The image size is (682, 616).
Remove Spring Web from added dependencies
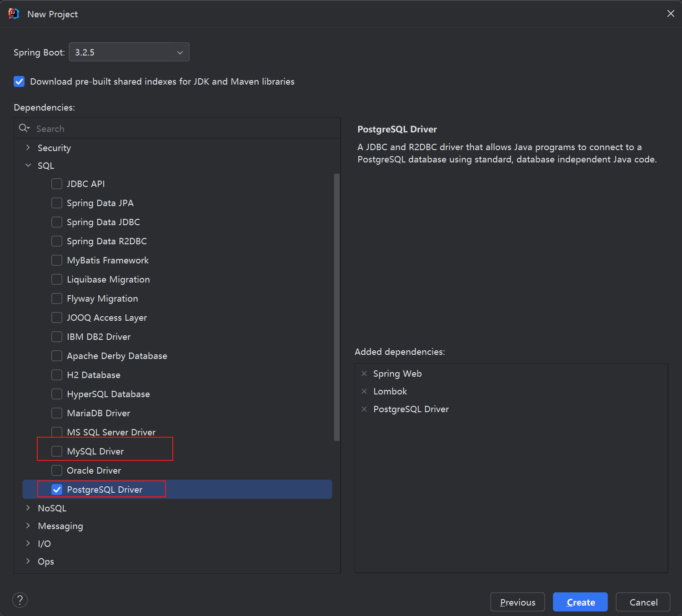[364, 374]
